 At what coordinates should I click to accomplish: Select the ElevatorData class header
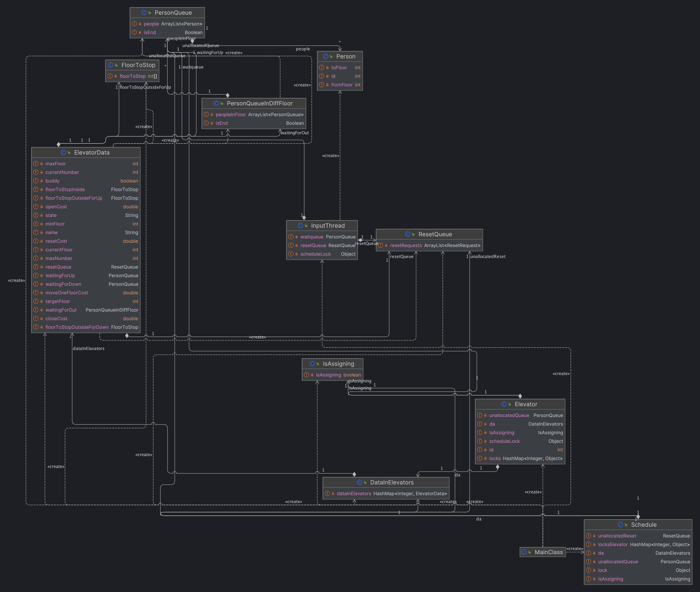tap(86, 152)
